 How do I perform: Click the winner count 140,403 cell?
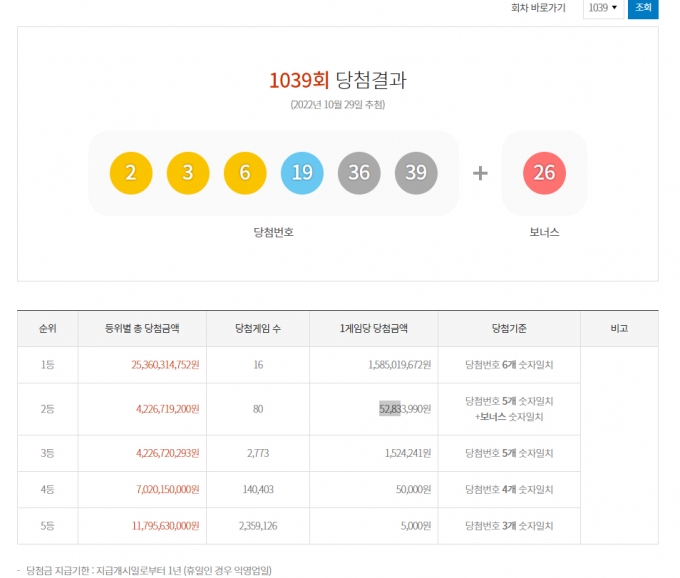[x=258, y=490]
